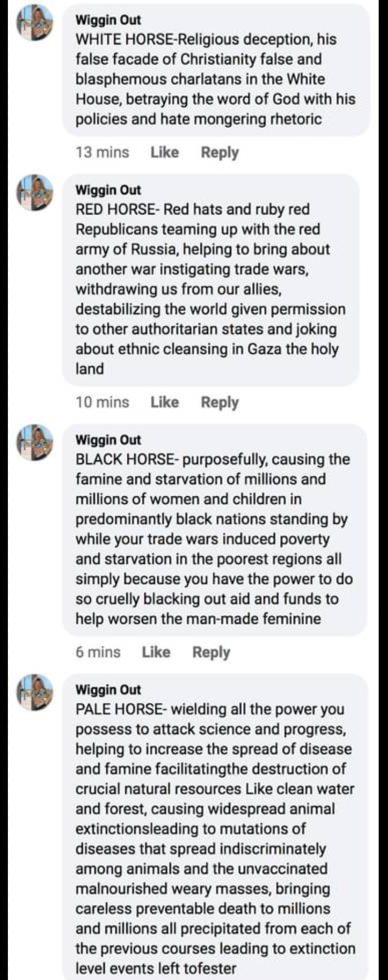
Task: Like the BLACK HORSE comment
Action: (x=156, y=652)
